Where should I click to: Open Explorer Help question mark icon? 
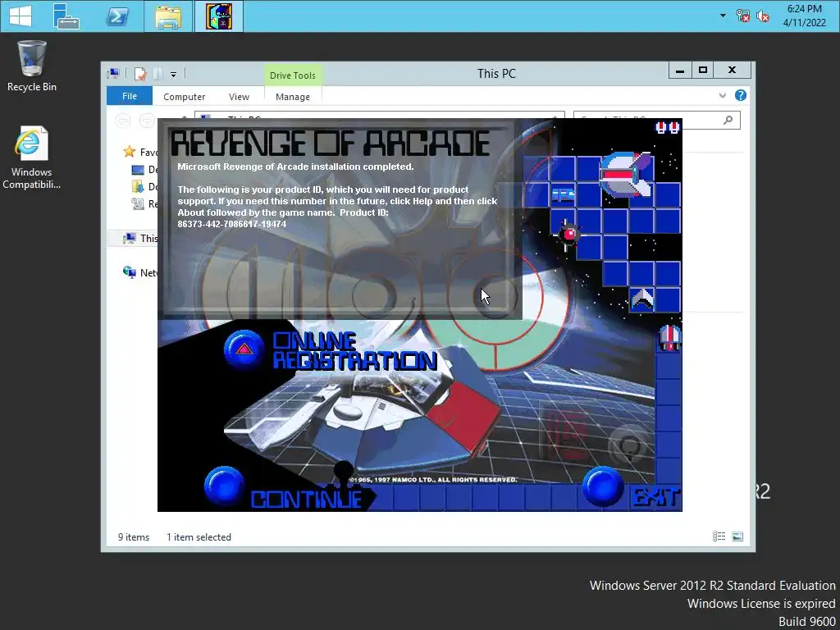coord(741,95)
